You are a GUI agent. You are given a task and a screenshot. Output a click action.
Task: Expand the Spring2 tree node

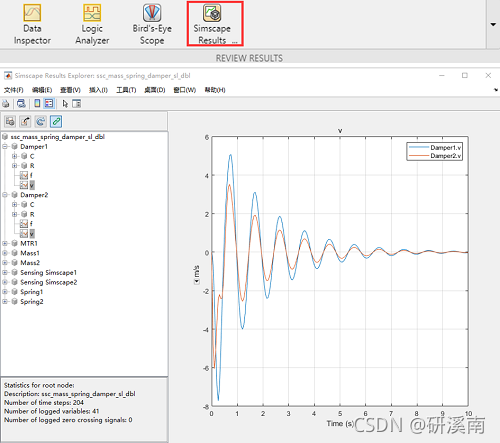point(5,301)
